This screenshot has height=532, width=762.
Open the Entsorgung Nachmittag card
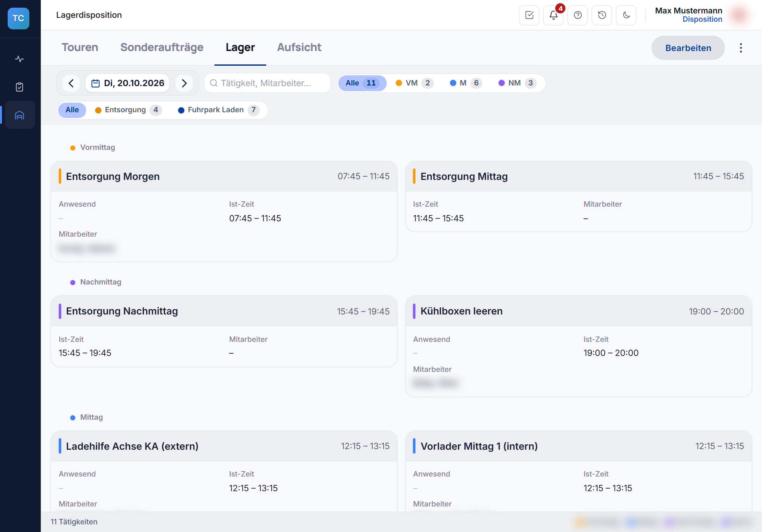point(224,331)
